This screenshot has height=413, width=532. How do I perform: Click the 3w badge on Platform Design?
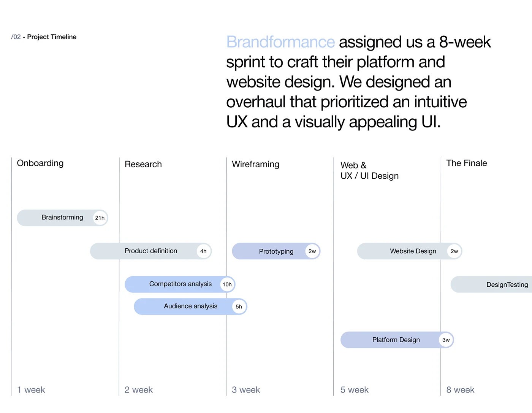coord(446,340)
